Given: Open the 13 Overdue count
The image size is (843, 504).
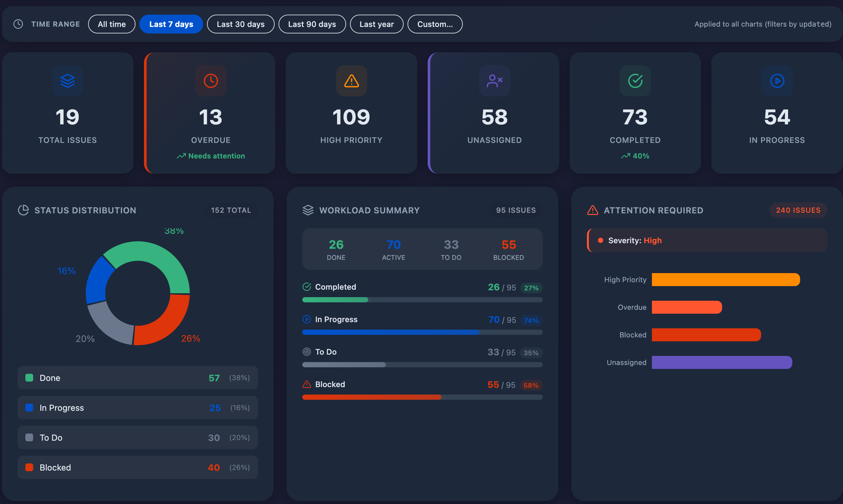Looking at the screenshot, I should (211, 117).
